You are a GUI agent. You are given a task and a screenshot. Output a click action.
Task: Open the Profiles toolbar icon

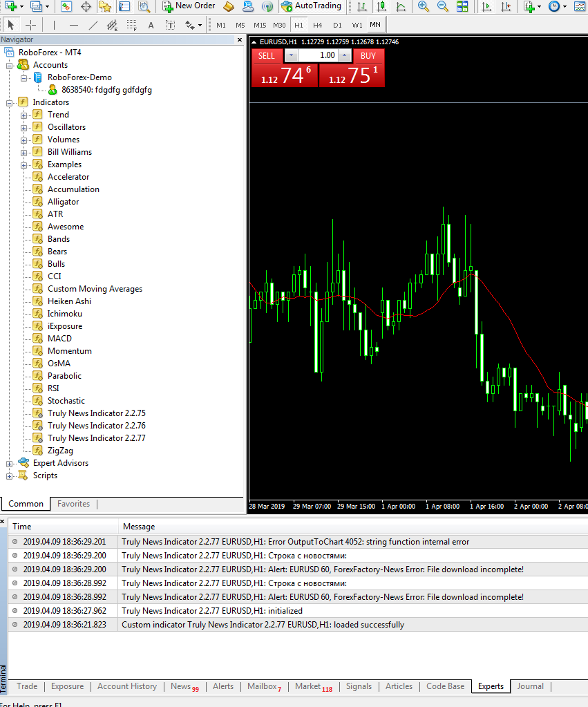point(36,6)
